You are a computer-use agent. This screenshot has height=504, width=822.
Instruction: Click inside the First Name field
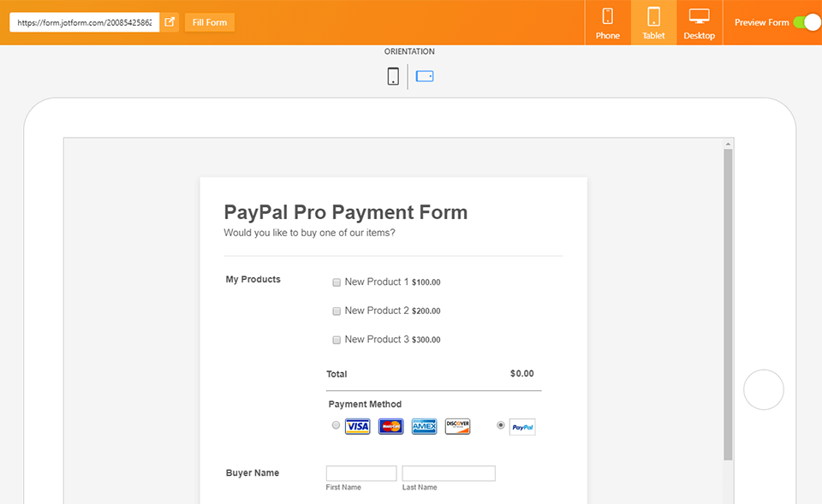point(360,472)
